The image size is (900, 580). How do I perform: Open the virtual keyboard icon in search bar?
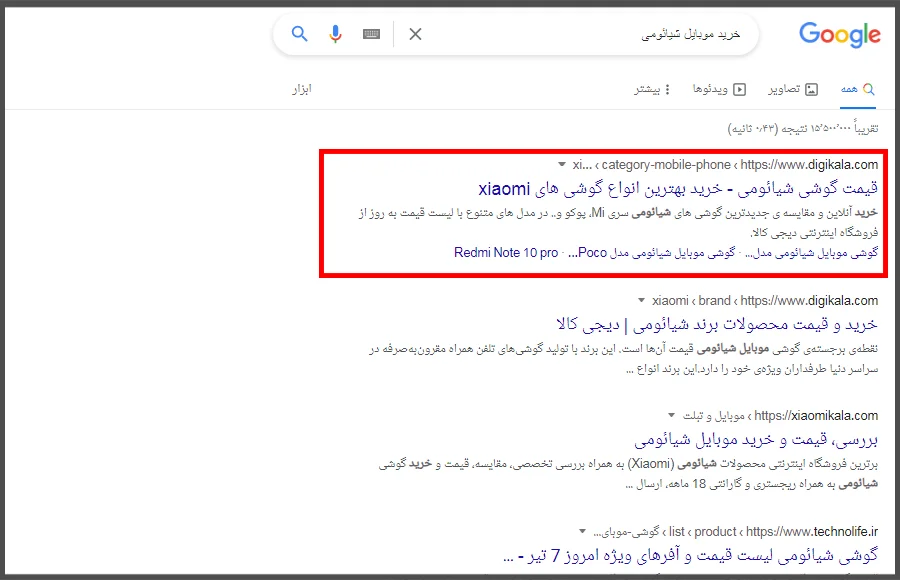click(x=371, y=33)
